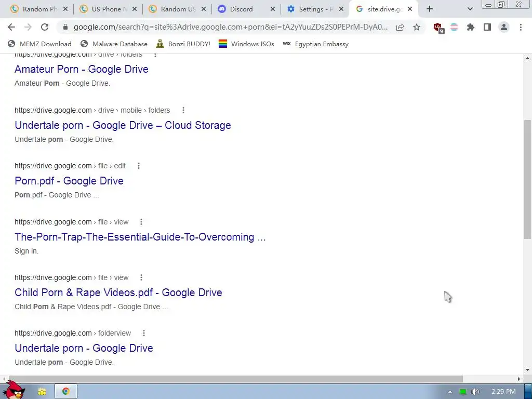Open a new tab with the plus button

coord(430,9)
